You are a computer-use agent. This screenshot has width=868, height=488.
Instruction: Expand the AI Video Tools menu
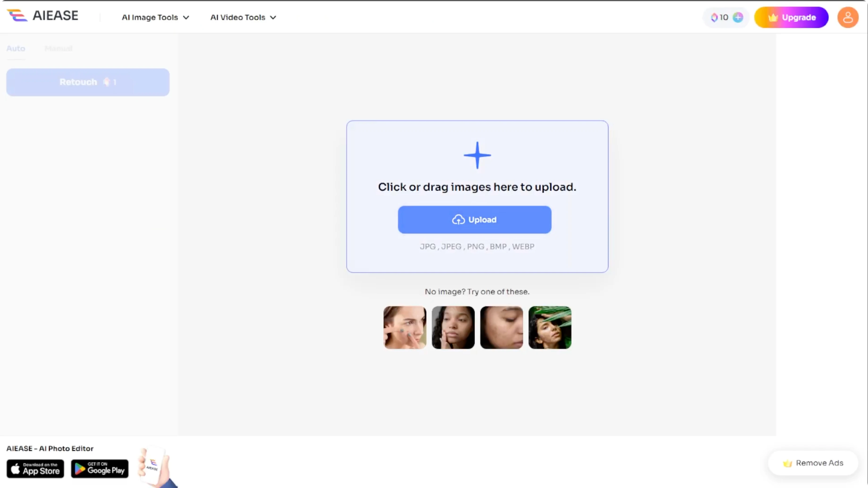click(x=243, y=17)
